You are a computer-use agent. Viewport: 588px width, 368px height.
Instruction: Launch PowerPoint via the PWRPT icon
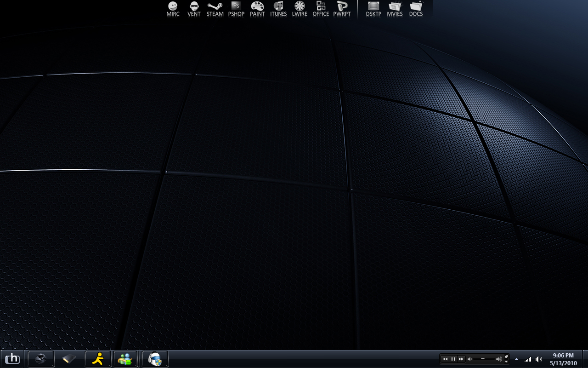pos(342,8)
